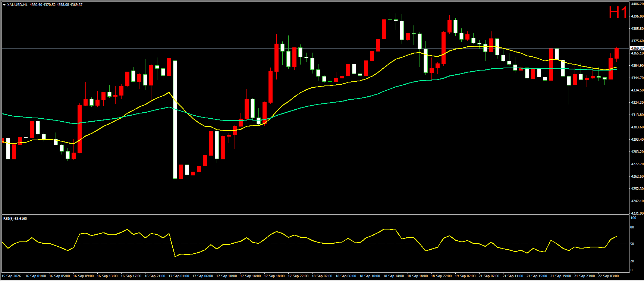The image size is (644, 281).
Task: Click the 4231.90 price scale value
Action: 637,213
